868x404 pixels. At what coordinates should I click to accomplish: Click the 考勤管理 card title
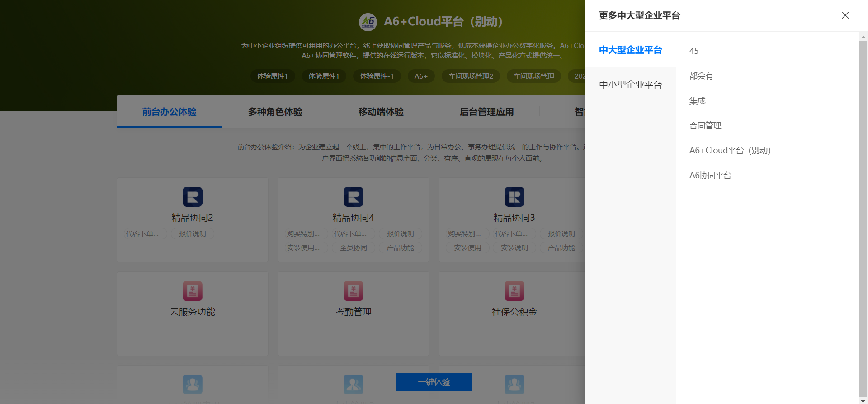coord(354,312)
